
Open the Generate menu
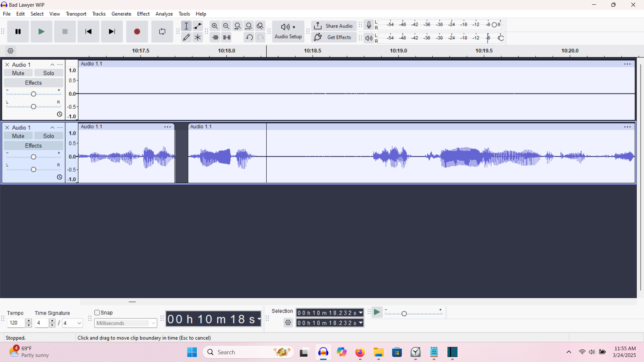pyautogui.click(x=121, y=14)
